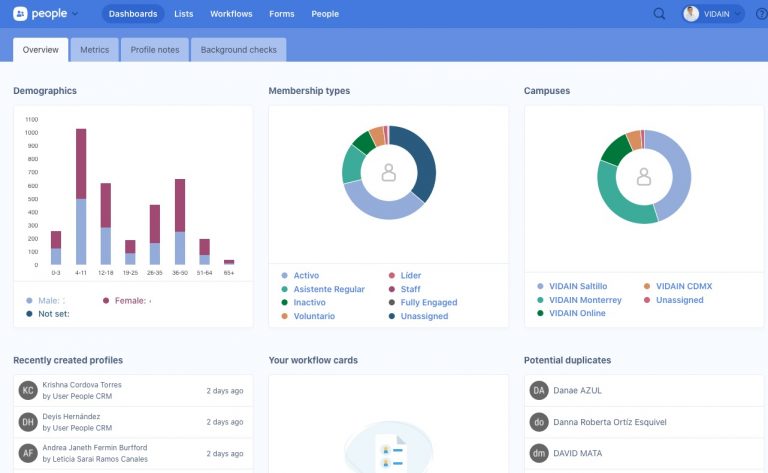Screen dimensions: 768x473
Task: Click DH avatar for Deyis Hernández
Action: tap(28, 421)
